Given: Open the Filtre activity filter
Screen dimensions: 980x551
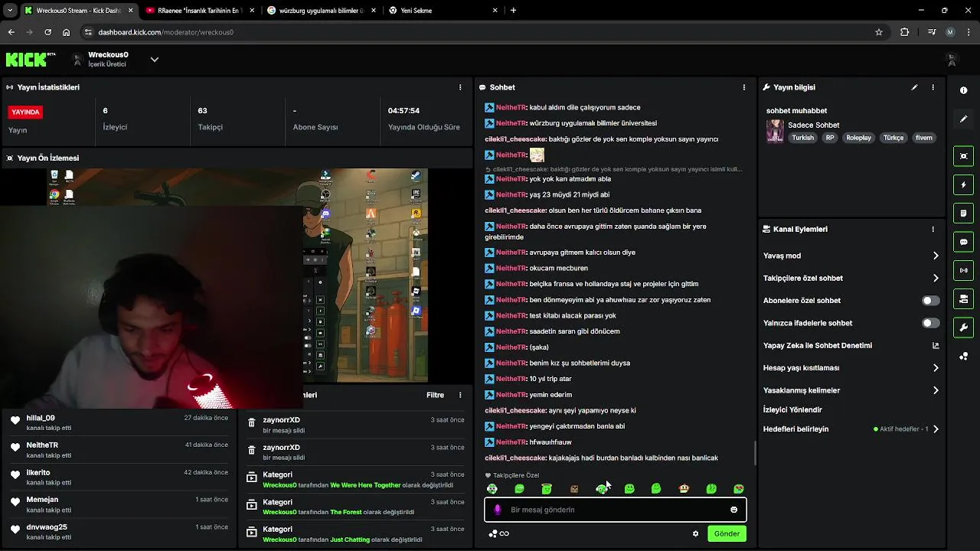Looking at the screenshot, I should (435, 395).
